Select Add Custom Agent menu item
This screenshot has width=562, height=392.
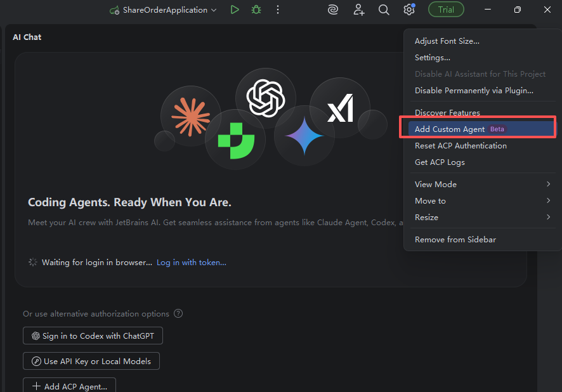click(x=450, y=129)
